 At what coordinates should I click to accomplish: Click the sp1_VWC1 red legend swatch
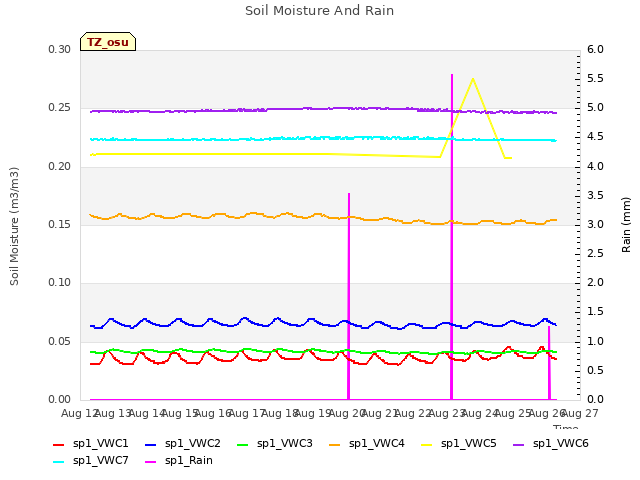(x=59, y=445)
